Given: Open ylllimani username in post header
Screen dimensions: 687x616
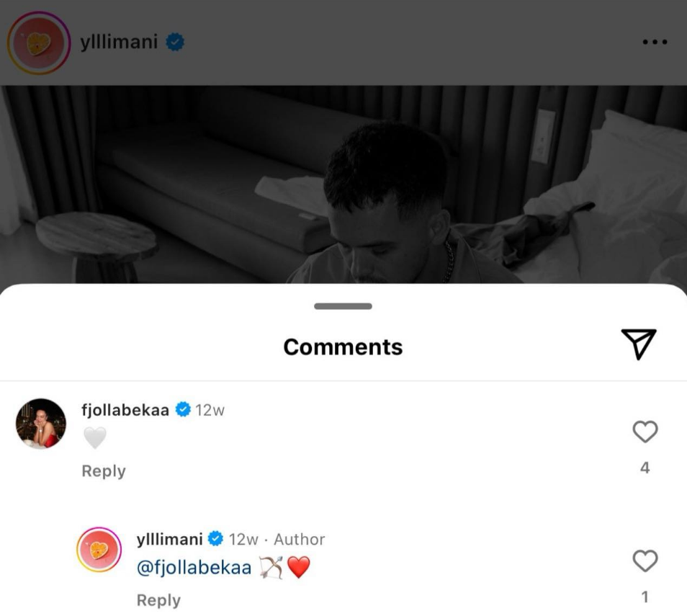Looking at the screenshot, I should [119, 42].
